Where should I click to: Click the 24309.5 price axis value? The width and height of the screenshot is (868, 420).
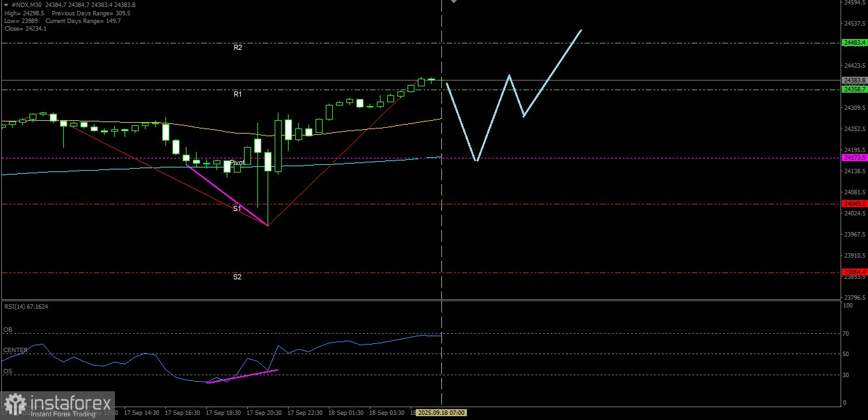855,107
